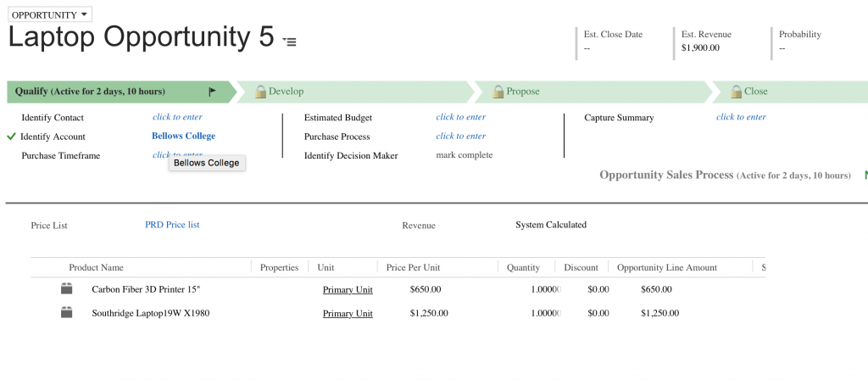Click the lock icon beside Develop
The height and width of the screenshot is (380, 868).
(261, 91)
